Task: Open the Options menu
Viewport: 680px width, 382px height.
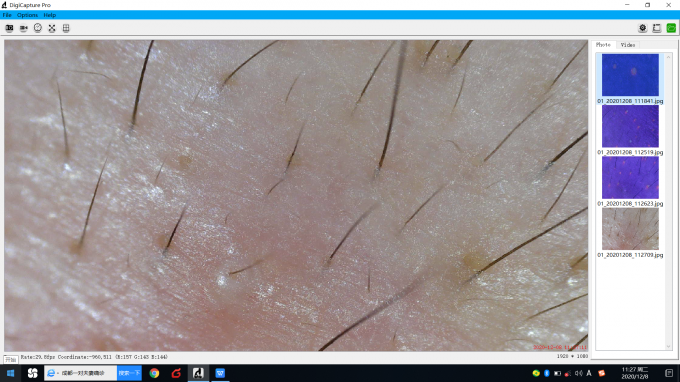Action: pos(27,15)
